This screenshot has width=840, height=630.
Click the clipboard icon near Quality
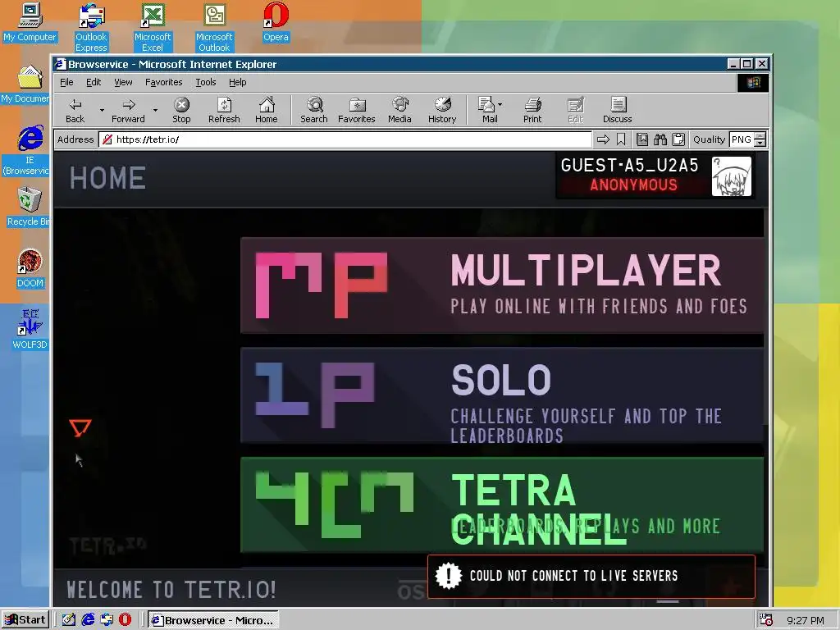pyautogui.click(x=678, y=139)
